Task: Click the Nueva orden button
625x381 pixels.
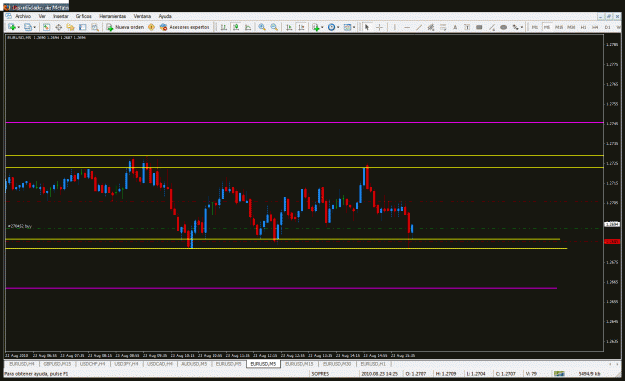Action: pyautogui.click(x=125, y=27)
